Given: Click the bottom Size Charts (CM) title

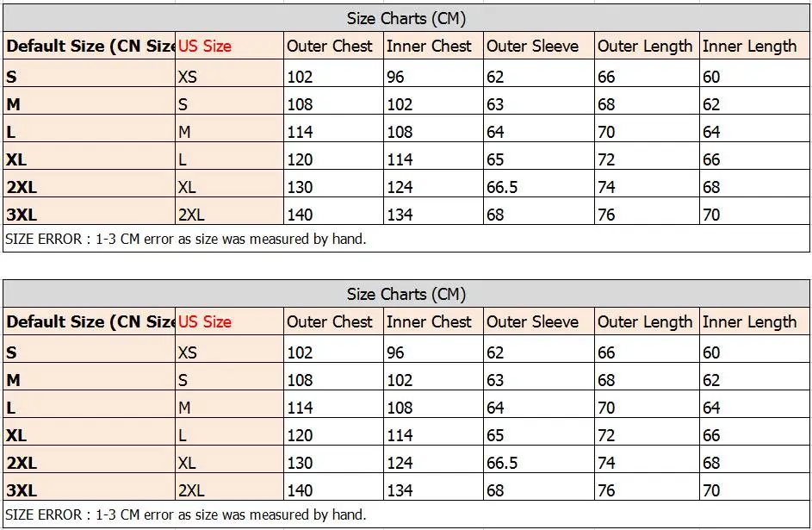Looking at the screenshot, I should pyautogui.click(x=406, y=294).
